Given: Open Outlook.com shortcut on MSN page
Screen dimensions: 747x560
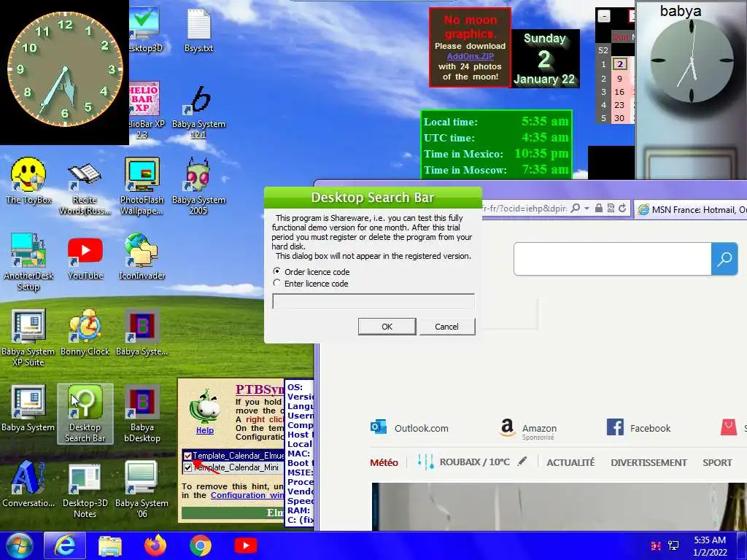Looking at the screenshot, I should (x=410, y=427).
